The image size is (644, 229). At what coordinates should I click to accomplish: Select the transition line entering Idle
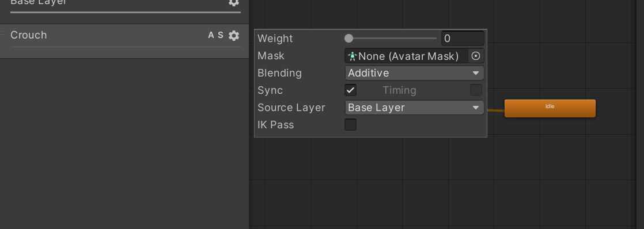(x=496, y=110)
